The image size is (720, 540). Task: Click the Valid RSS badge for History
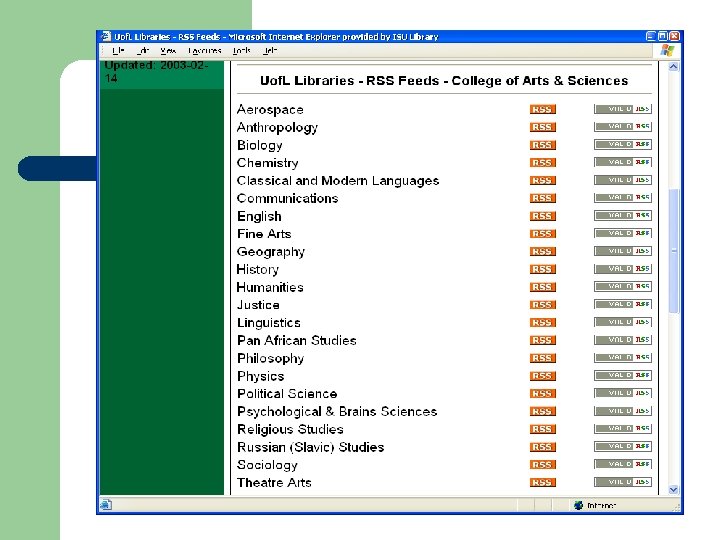pos(623,269)
